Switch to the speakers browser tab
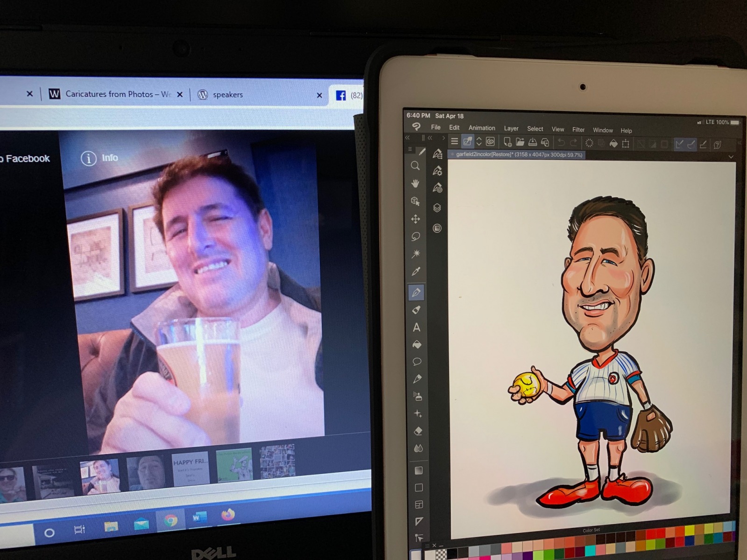The width and height of the screenshot is (747, 560). point(228,95)
